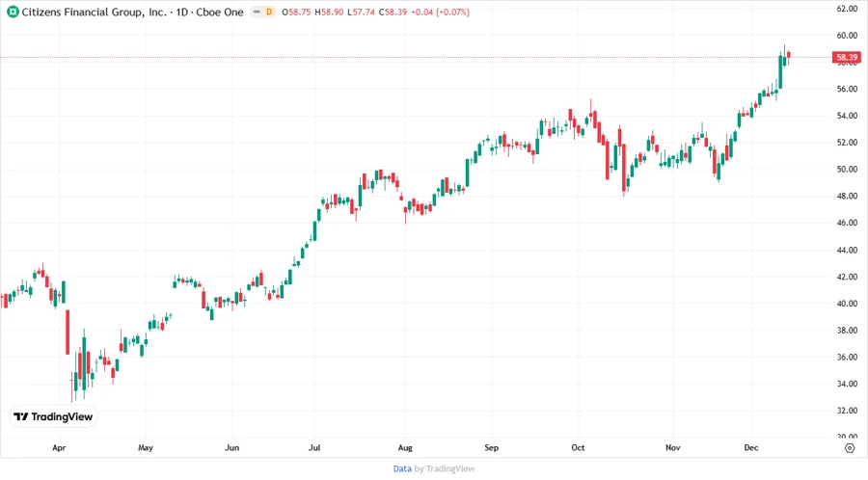868x480 pixels.
Task: Click the 34.00 price axis label
Action: pyautogui.click(x=847, y=384)
